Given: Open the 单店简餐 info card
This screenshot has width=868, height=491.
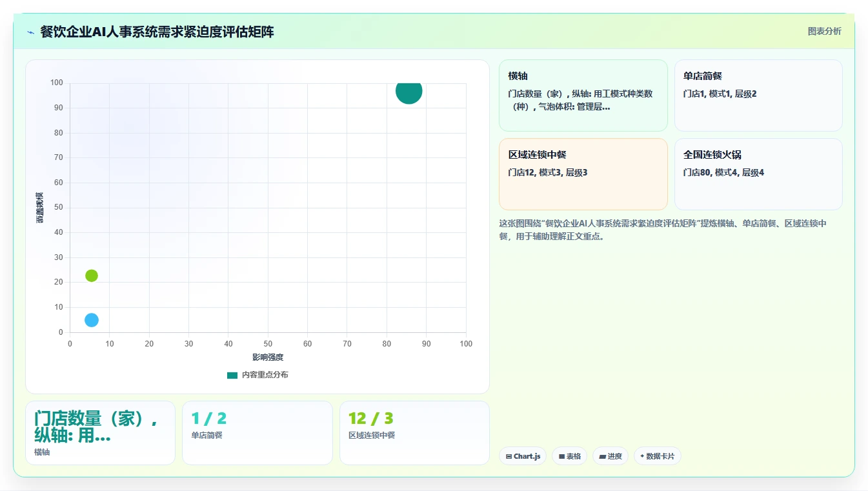Looking at the screenshot, I should [x=758, y=95].
